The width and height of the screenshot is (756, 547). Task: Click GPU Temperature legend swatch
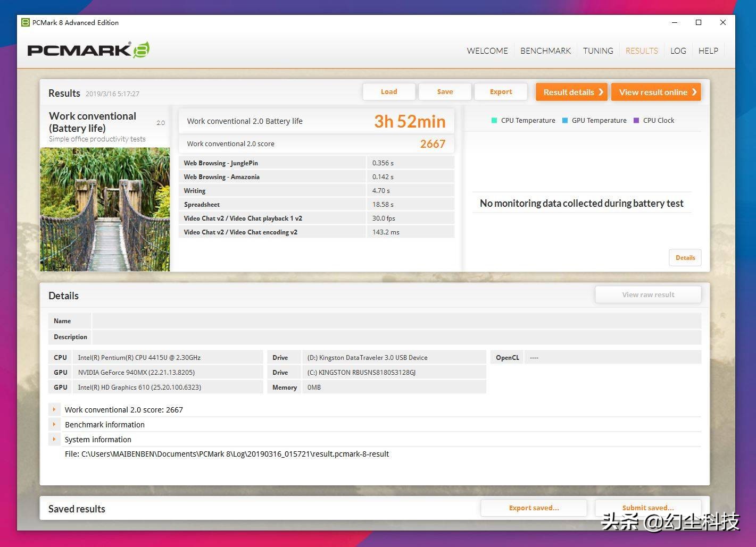(x=565, y=120)
